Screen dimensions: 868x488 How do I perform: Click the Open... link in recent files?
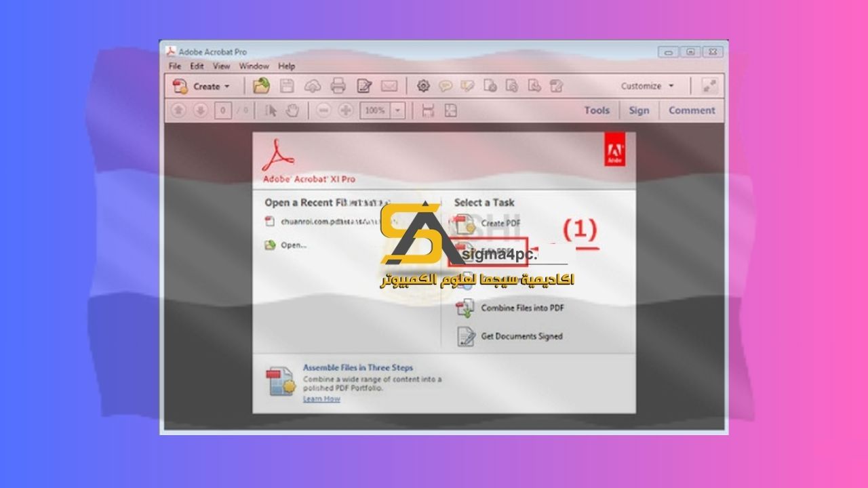point(294,245)
